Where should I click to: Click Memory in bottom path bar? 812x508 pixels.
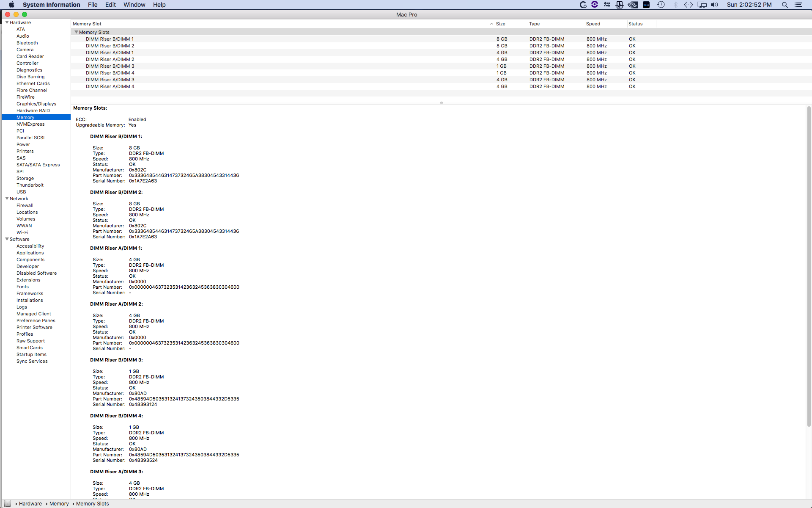click(59, 504)
